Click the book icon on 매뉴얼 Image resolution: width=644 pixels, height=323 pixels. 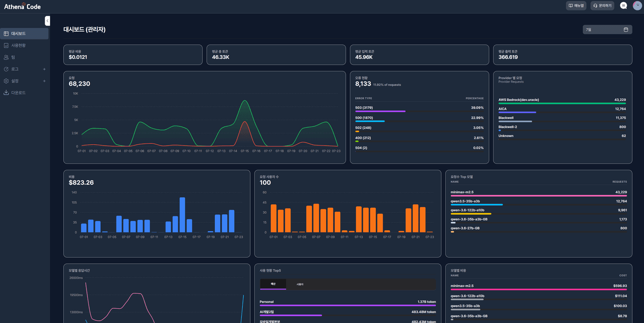[x=571, y=6]
